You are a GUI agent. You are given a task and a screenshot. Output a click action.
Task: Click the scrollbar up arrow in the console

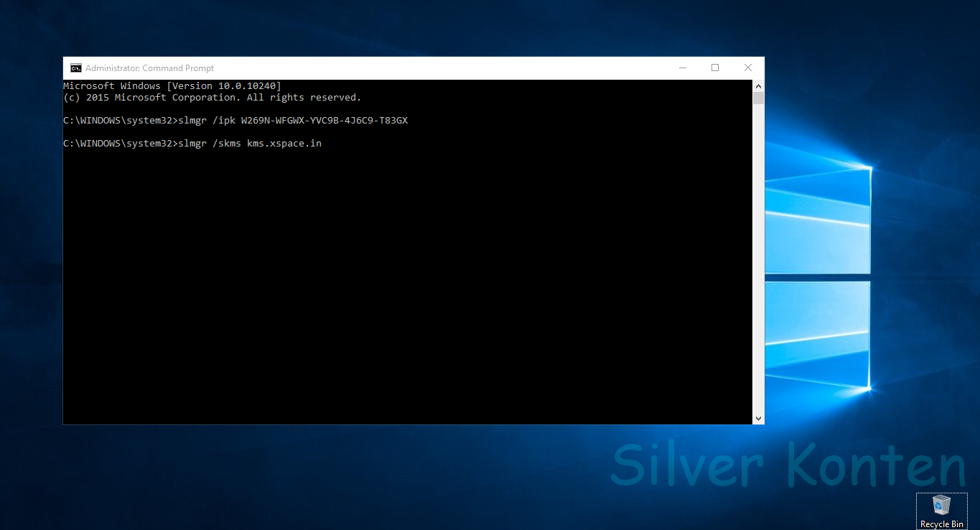[x=758, y=84]
